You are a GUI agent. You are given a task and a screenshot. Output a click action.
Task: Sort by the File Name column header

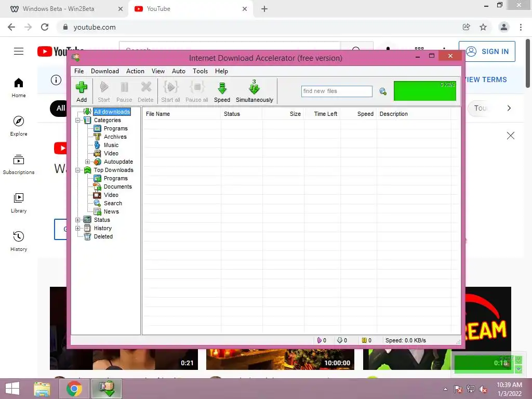click(181, 114)
